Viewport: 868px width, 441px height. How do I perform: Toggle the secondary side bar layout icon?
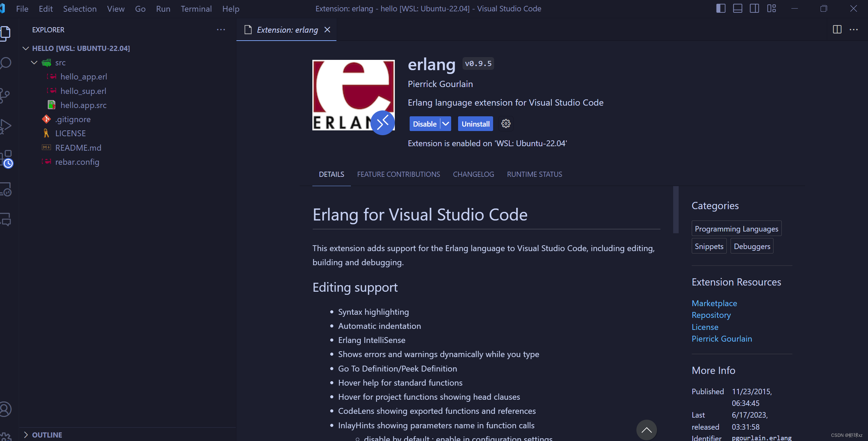click(754, 9)
